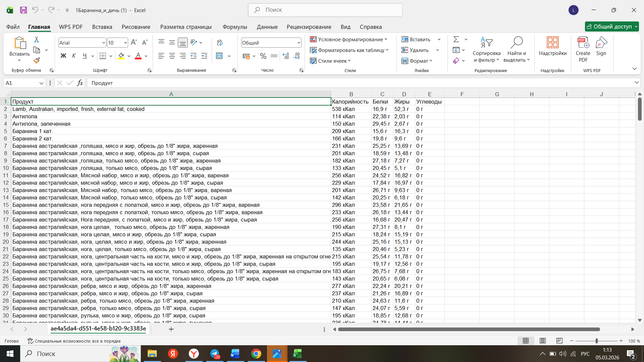Open Стили ячеек gallery
644x362 pixels.
(330, 61)
